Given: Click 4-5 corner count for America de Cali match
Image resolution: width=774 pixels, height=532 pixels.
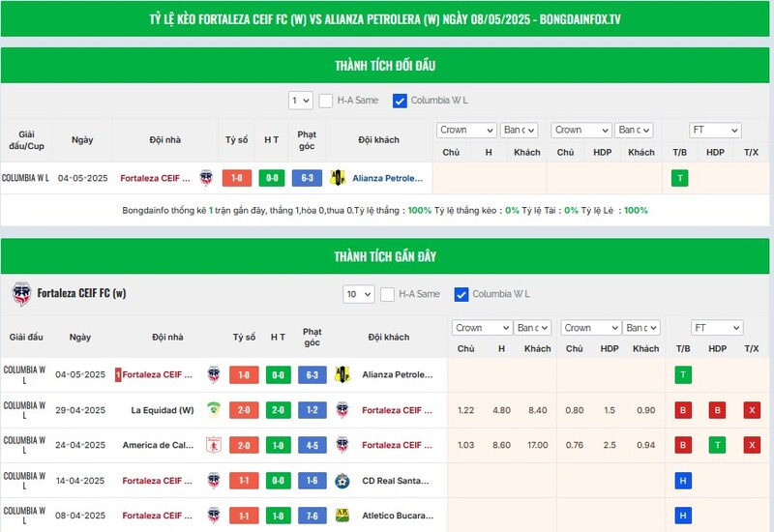Looking at the screenshot, I should coord(312,445).
